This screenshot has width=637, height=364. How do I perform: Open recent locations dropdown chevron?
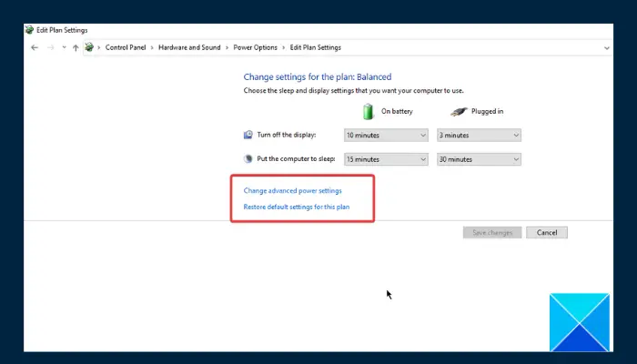click(65, 47)
